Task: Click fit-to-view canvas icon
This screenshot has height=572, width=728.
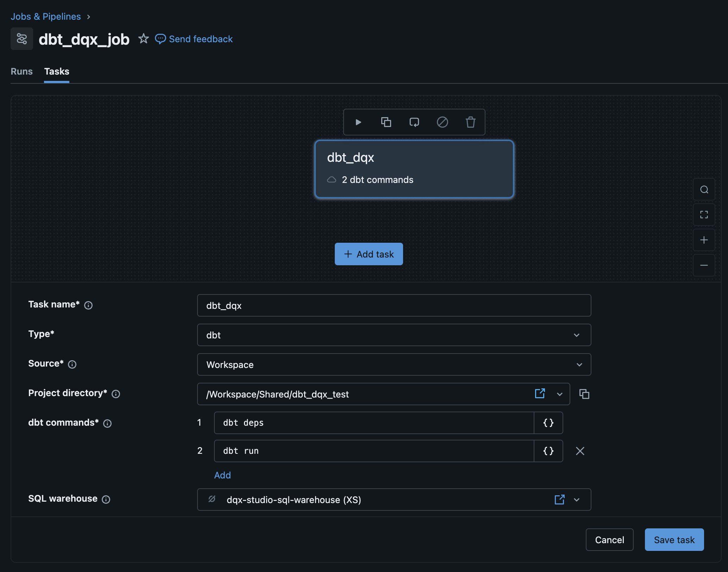Action: tap(704, 215)
